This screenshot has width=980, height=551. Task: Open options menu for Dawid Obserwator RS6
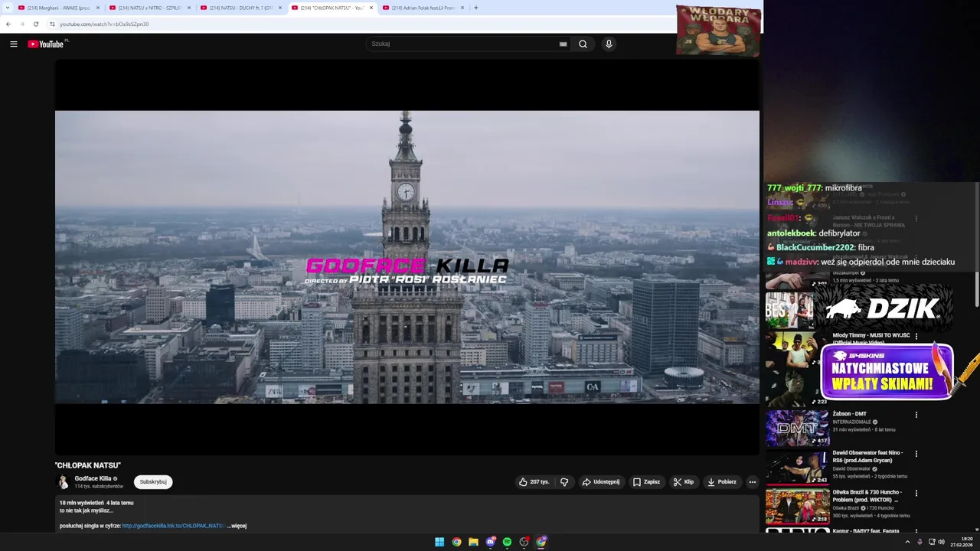click(916, 454)
